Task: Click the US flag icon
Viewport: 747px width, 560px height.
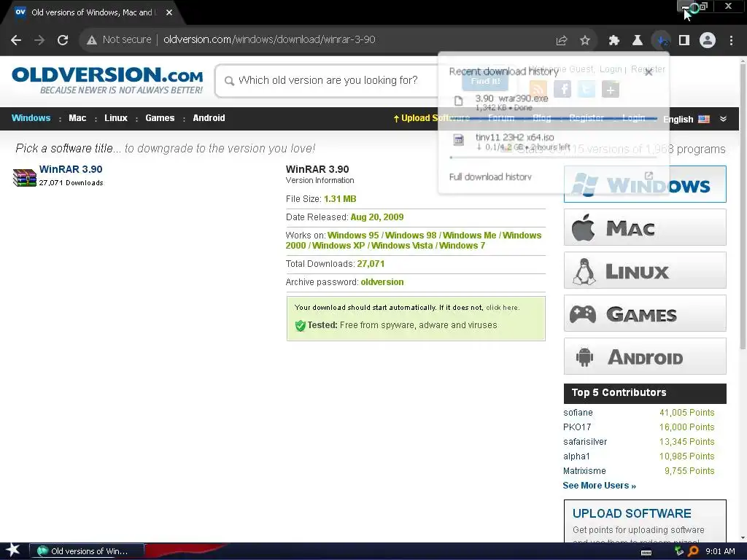Action: [704, 119]
